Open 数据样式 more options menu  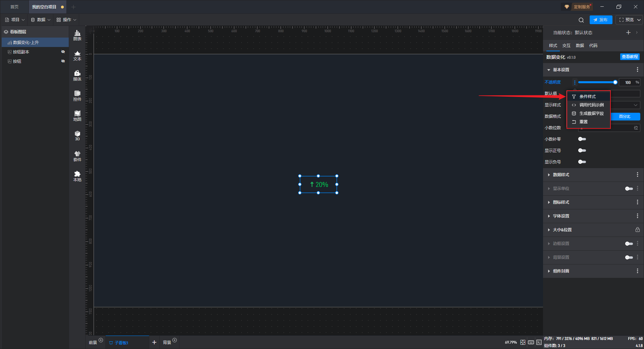637,174
